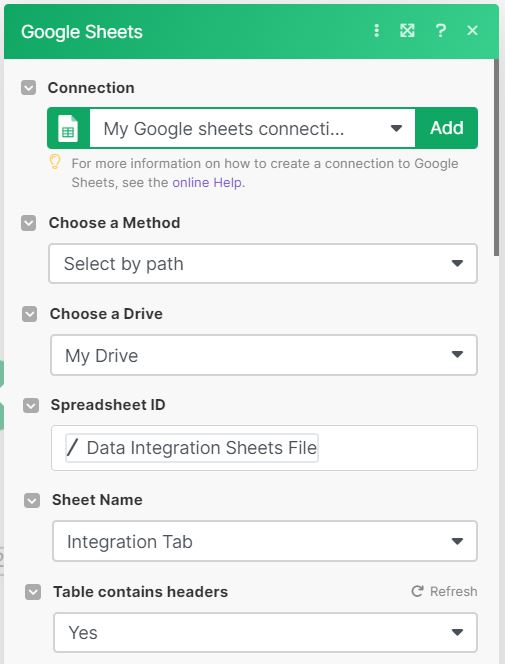Viewport: 505px width, 664px height.
Task: Click the Refresh circular arrow icon
Action: point(417,591)
